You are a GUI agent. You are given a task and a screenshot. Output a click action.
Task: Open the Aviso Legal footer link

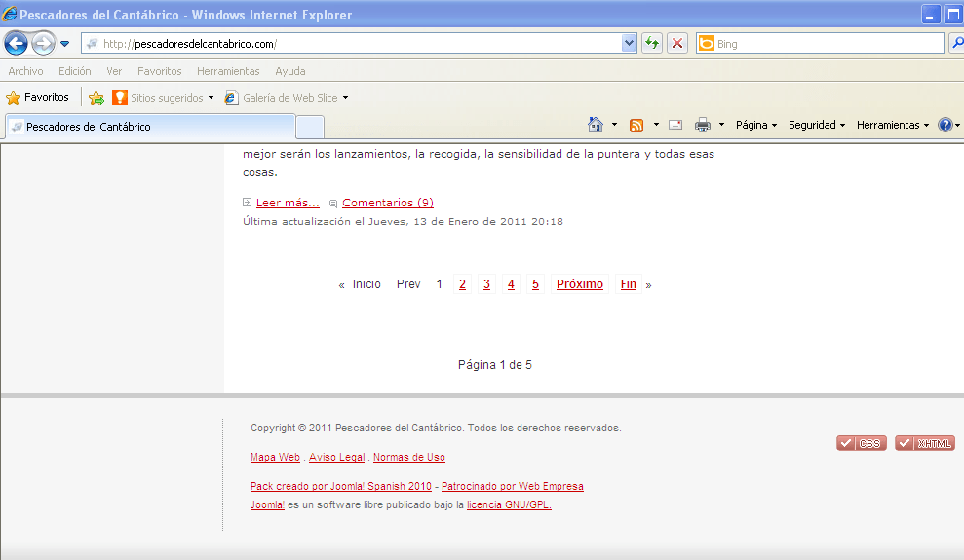337,457
